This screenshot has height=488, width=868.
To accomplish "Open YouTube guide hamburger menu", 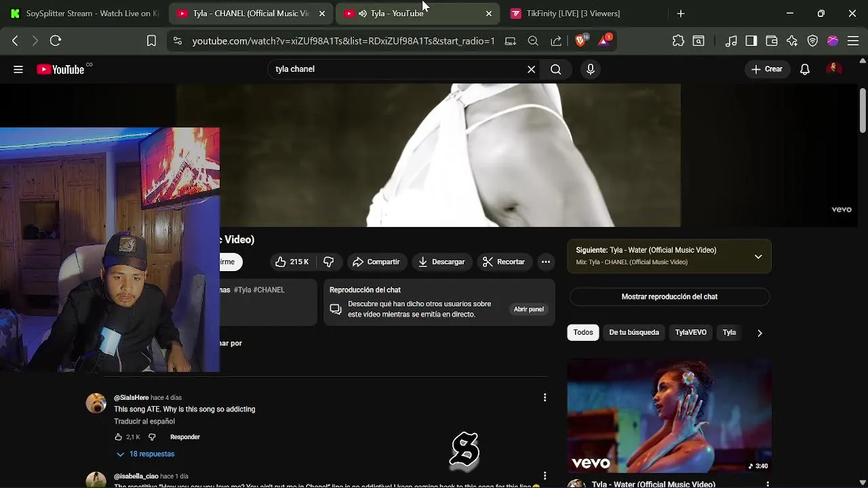I will tap(18, 69).
